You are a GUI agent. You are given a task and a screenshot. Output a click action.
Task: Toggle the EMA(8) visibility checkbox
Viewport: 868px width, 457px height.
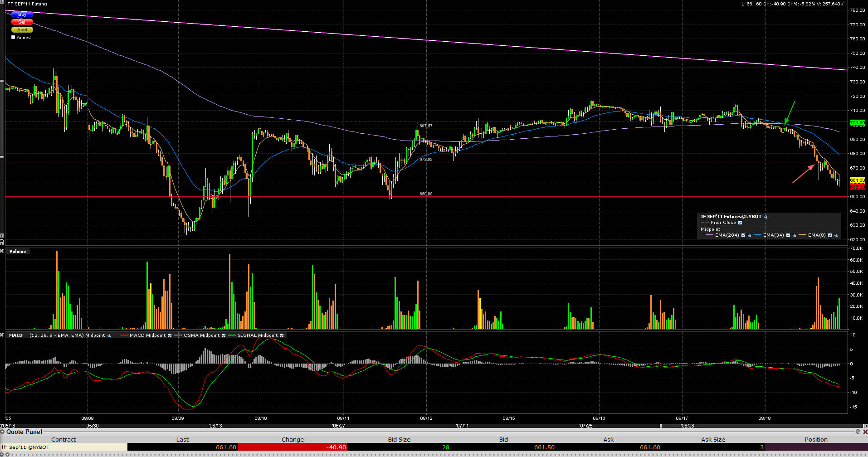(830, 235)
